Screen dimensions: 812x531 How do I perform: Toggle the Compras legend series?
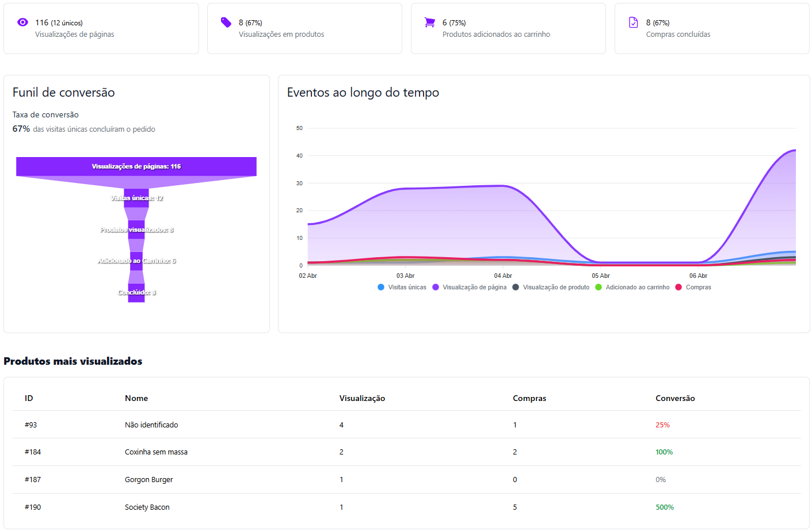pyautogui.click(x=693, y=287)
